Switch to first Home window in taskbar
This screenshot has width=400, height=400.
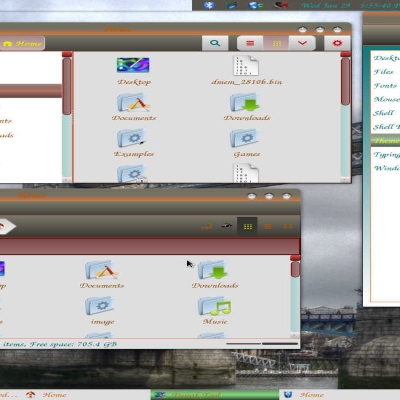click(x=54, y=395)
